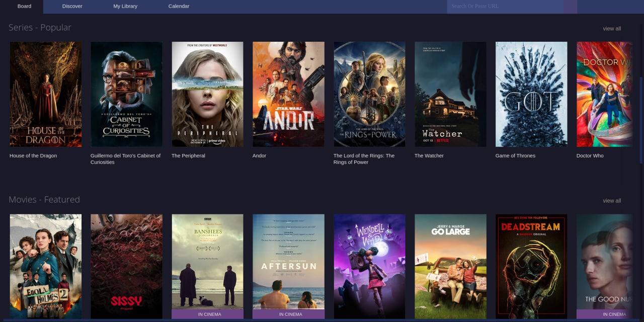644x322 pixels.
Task: Go to the My Library tab
Action: pos(125,6)
